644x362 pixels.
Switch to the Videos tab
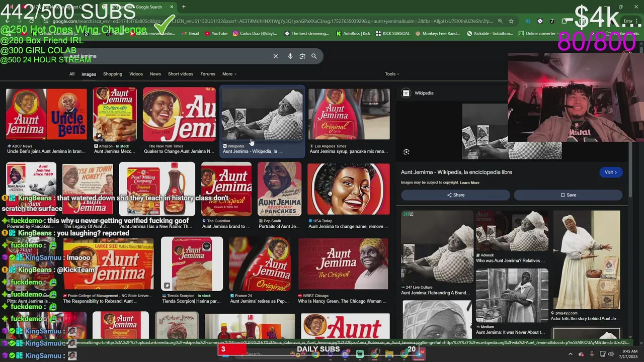click(136, 74)
